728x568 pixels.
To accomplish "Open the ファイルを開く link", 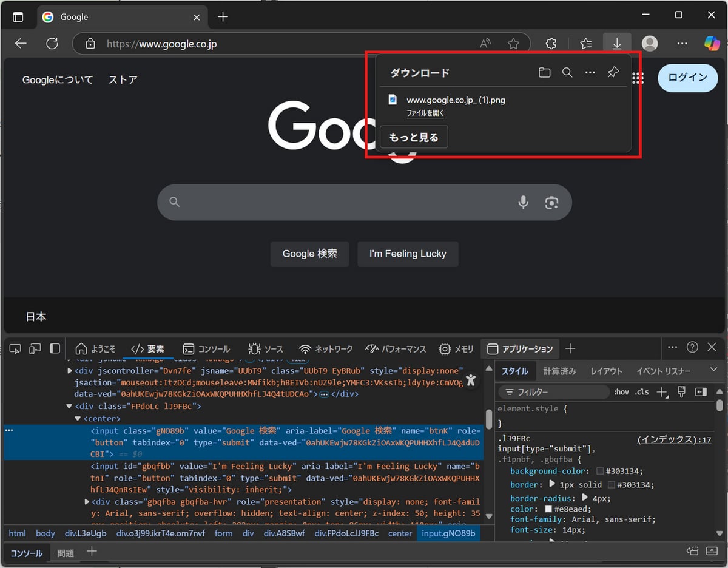I will 425,113.
